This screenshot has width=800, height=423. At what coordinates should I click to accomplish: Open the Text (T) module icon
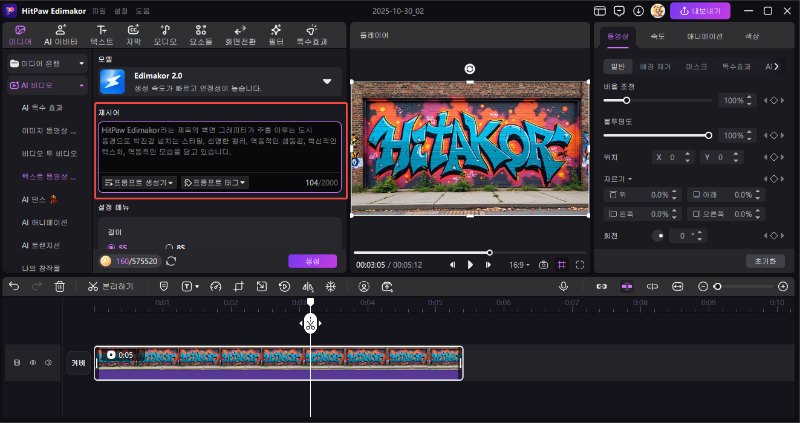click(x=102, y=30)
